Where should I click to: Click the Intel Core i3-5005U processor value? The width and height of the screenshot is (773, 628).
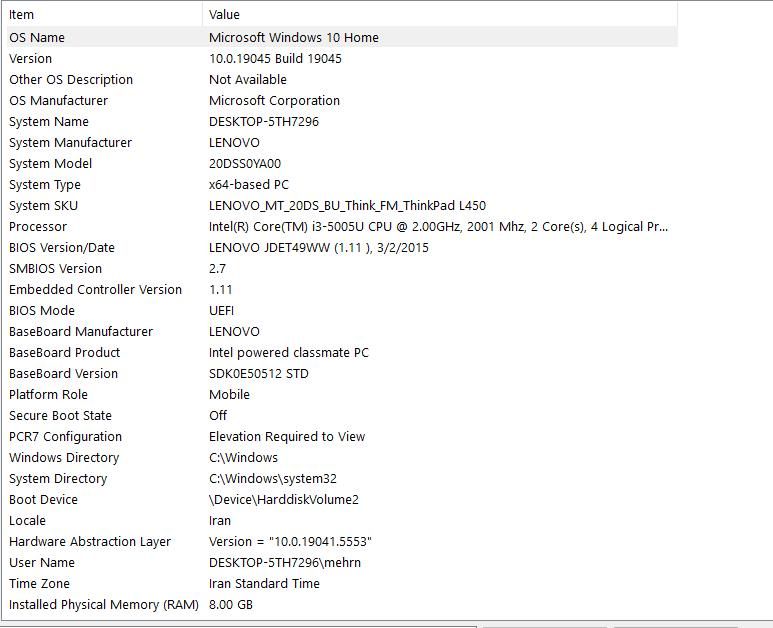pos(438,227)
